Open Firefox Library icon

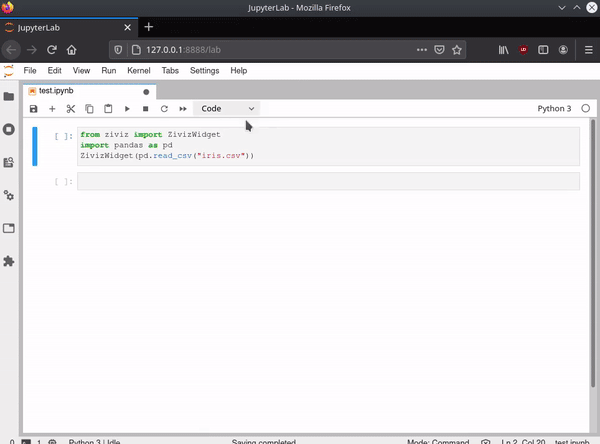point(503,50)
